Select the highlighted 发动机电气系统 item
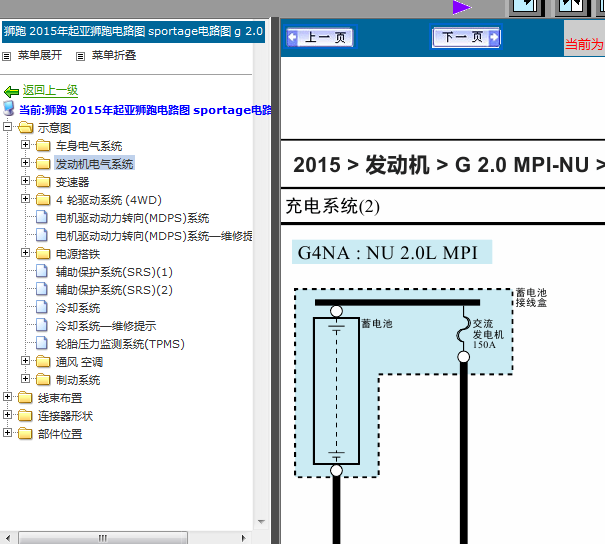 tap(95, 164)
